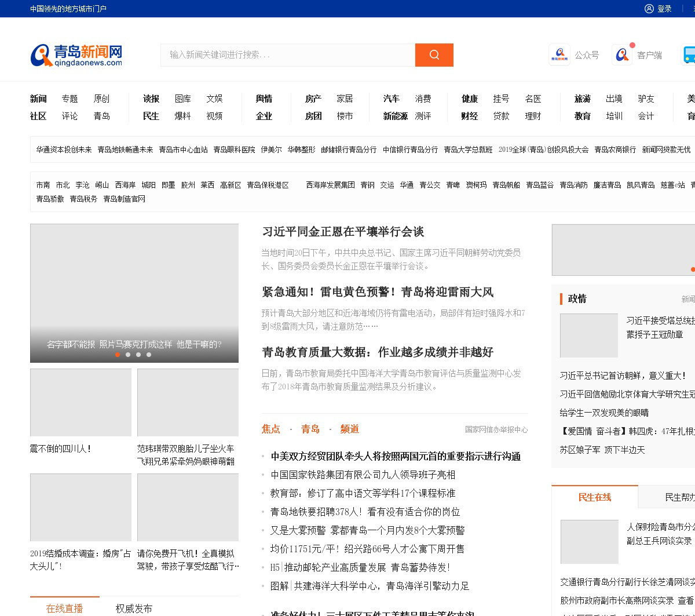This screenshot has width=695, height=616.
Task: Click the Qingdao News logo
Action: click(x=76, y=55)
